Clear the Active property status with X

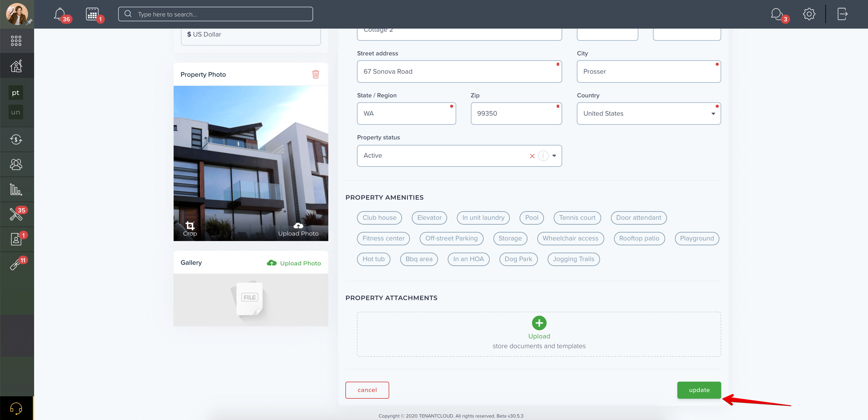click(x=532, y=156)
